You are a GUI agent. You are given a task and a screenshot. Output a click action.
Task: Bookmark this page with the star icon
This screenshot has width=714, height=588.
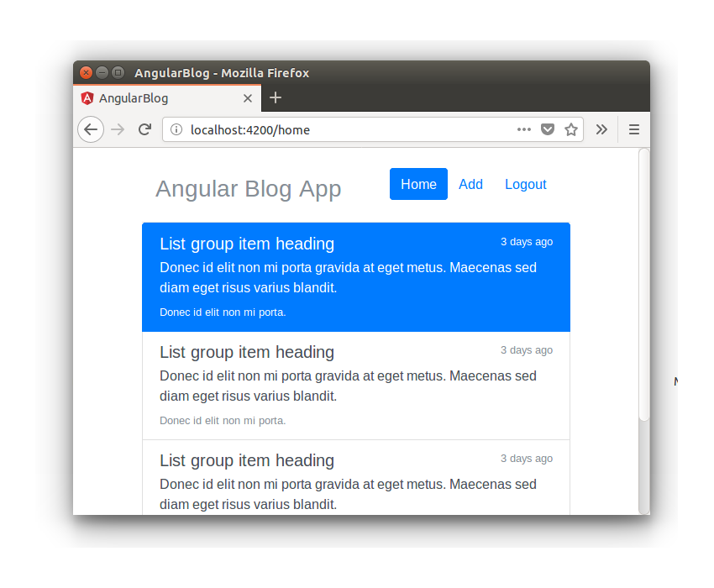pos(571,130)
